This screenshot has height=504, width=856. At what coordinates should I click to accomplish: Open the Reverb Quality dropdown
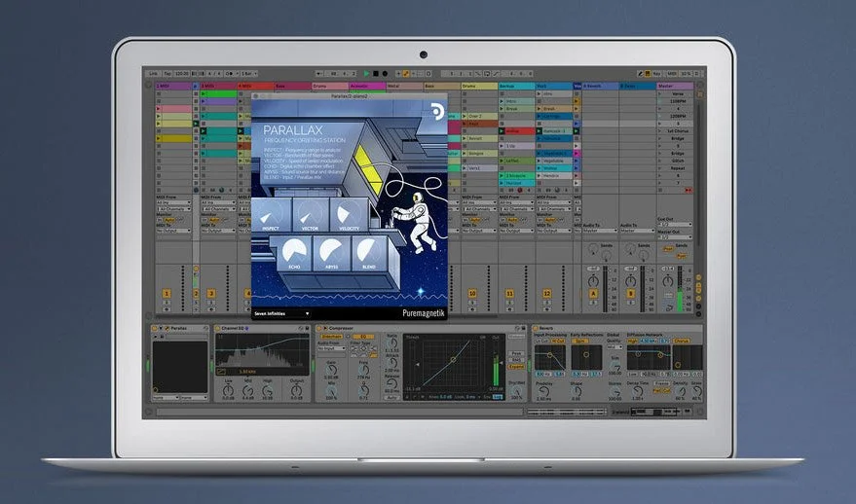point(614,347)
